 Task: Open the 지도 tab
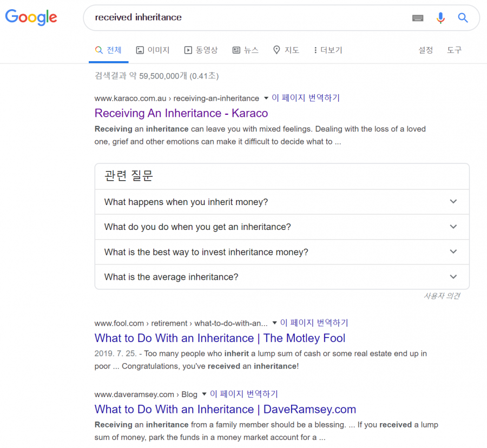(286, 50)
